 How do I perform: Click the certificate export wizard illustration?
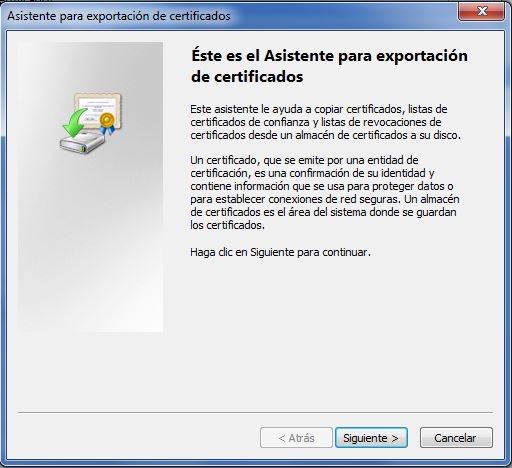tap(91, 123)
